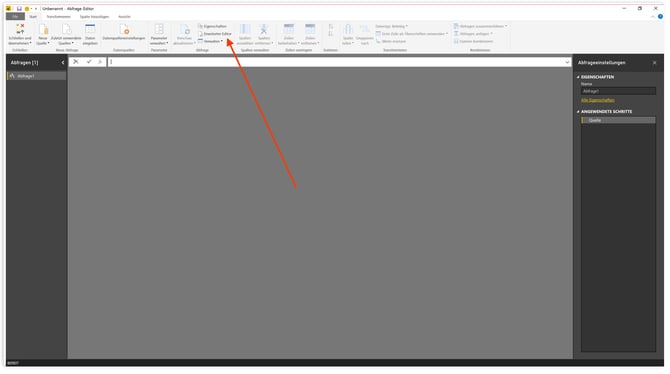Click Spalte teilen icon
This screenshot has height=374, width=670.
(x=348, y=29)
